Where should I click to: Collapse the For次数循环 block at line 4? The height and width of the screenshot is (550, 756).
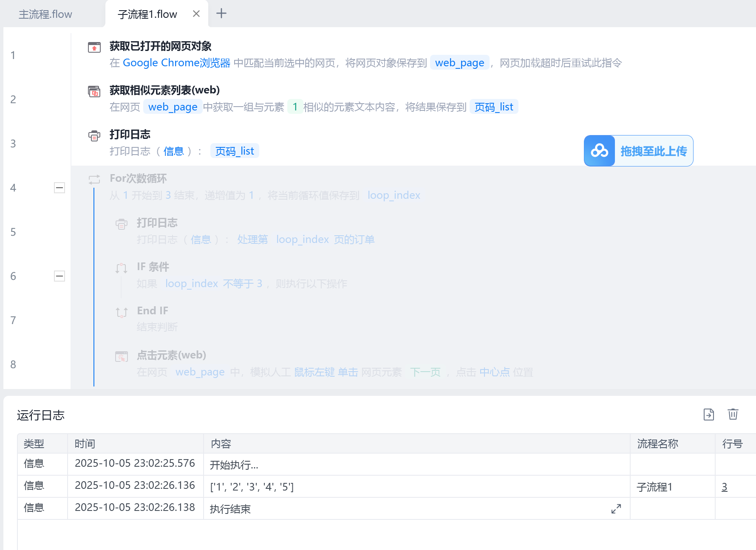tap(59, 188)
